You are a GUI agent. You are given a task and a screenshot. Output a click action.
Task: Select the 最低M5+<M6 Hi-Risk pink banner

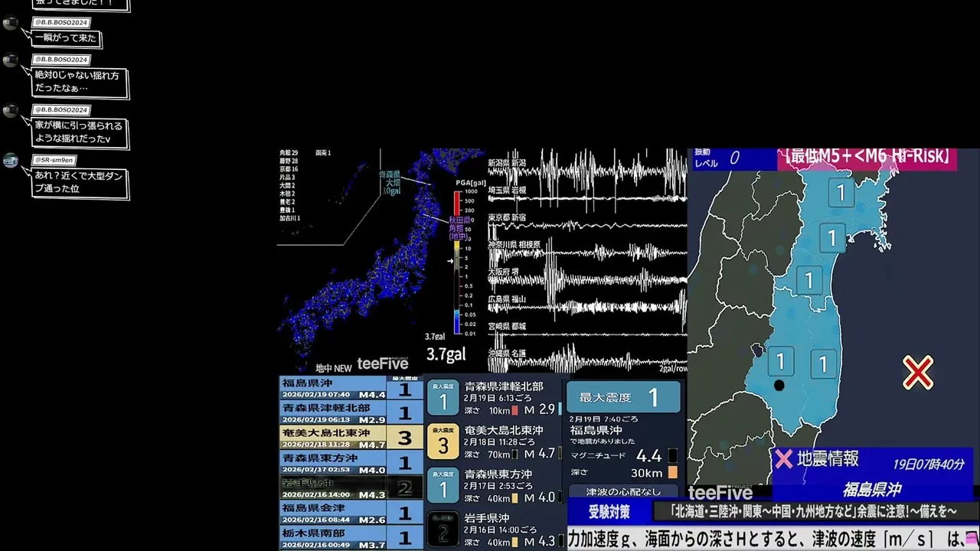(x=867, y=158)
